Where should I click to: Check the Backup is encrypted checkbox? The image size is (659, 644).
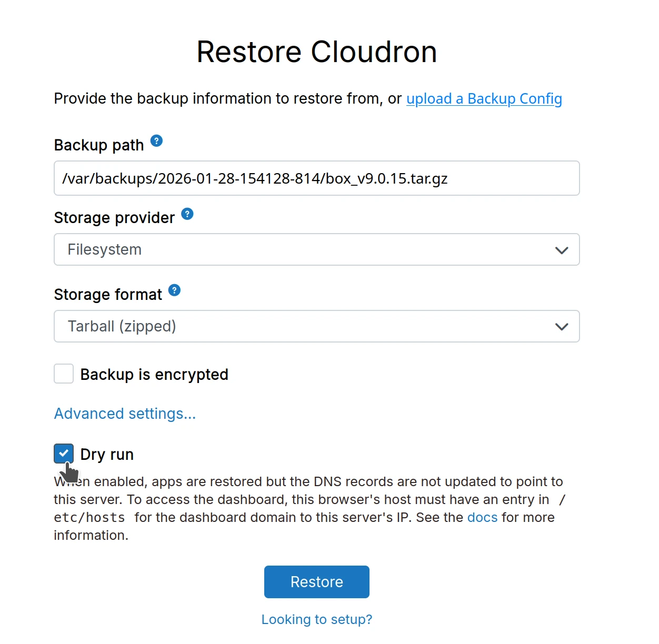pyautogui.click(x=63, y=374)
